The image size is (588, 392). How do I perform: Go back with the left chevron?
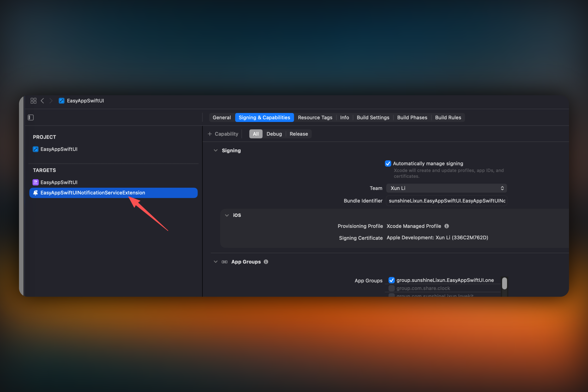pos(42,101)
